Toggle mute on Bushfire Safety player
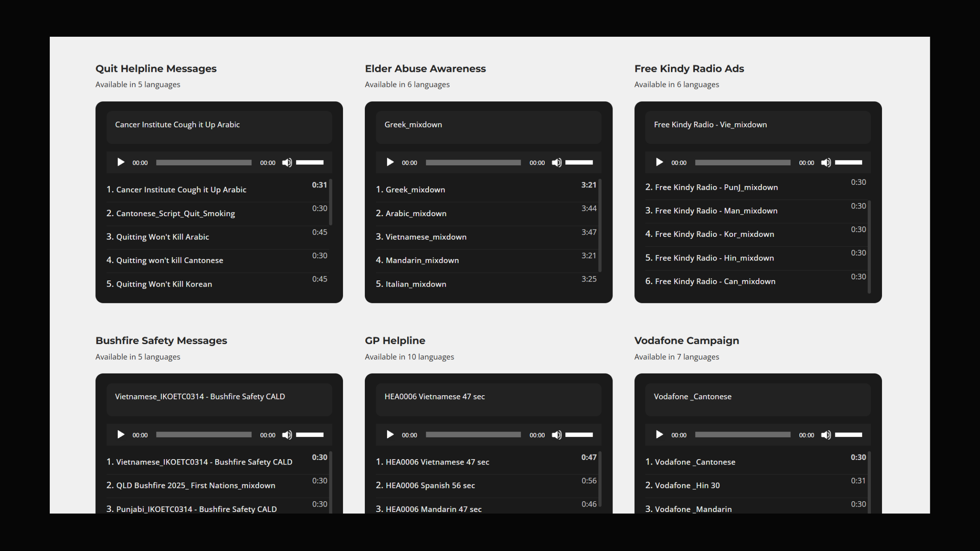This screenshot has height=551, width=980. tap(287, 435)
